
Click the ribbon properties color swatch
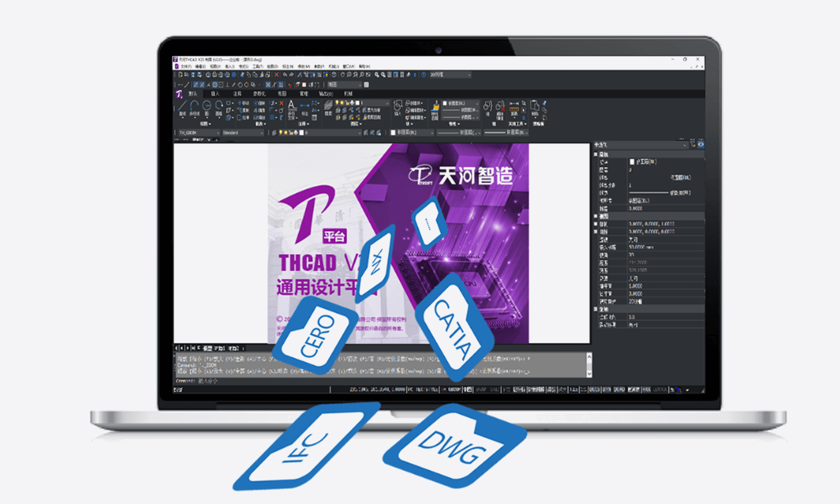(445, 104)
